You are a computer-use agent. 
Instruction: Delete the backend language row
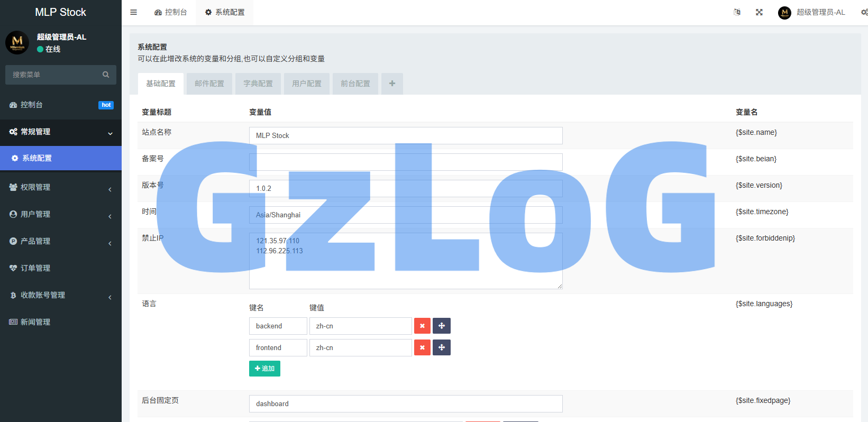[x=422, y=326]
